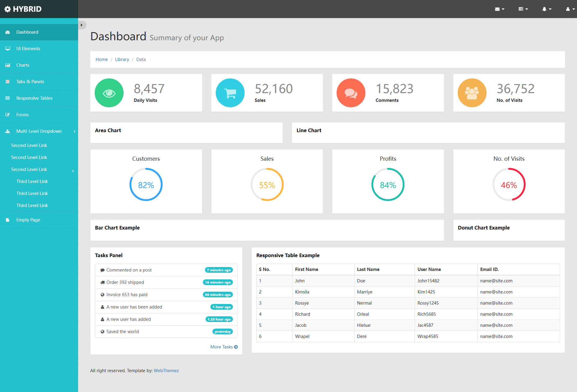Click the First Name column header

coord(323,269)
